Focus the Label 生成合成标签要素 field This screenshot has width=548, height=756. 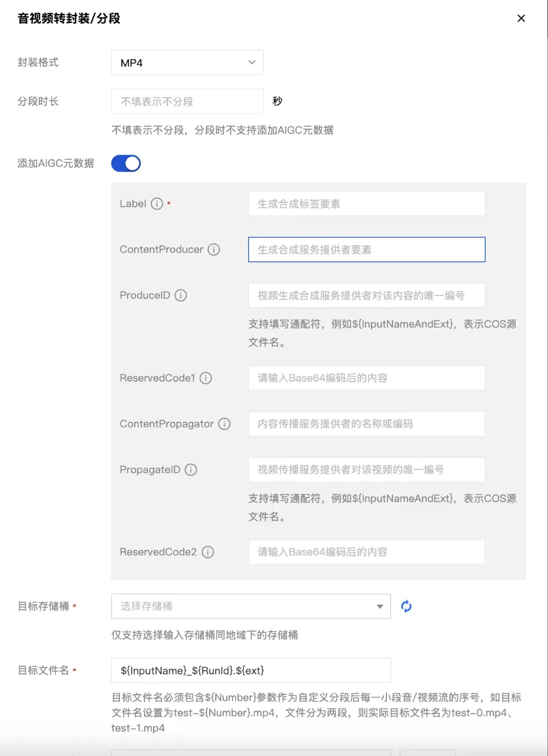point(366,204)
